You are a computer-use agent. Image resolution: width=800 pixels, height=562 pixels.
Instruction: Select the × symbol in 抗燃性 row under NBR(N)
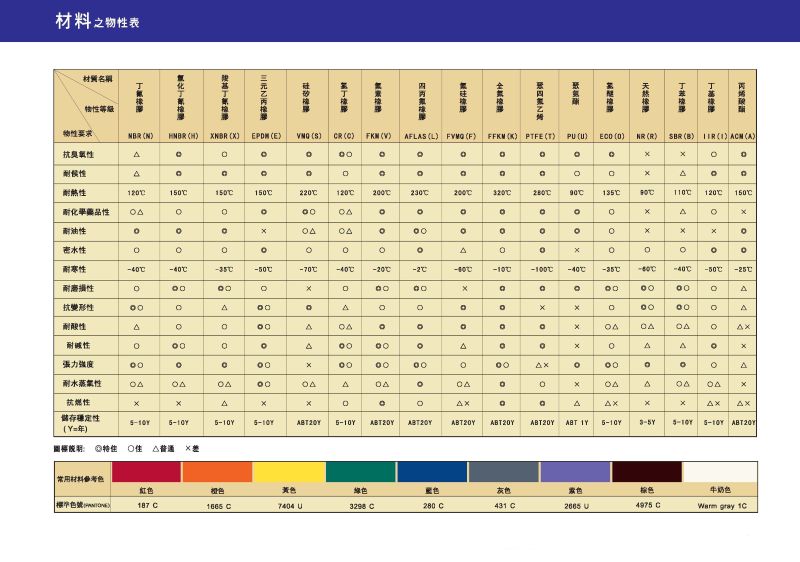point(136,402)
